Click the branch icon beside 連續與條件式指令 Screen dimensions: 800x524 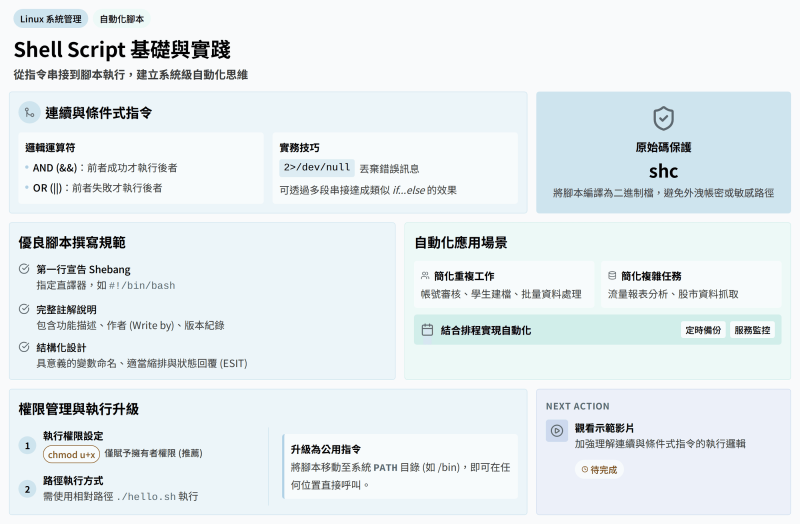pos(30,113)
